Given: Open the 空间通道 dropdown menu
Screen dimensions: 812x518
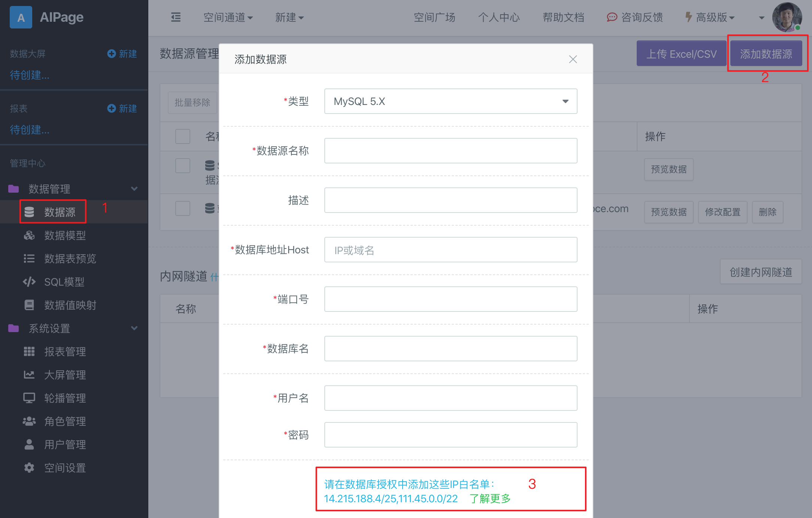Looking at the screenshot, I should point(228,17).
